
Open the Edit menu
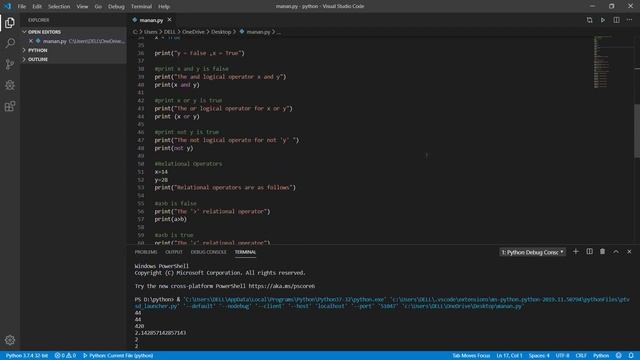(x=37, y=7)
